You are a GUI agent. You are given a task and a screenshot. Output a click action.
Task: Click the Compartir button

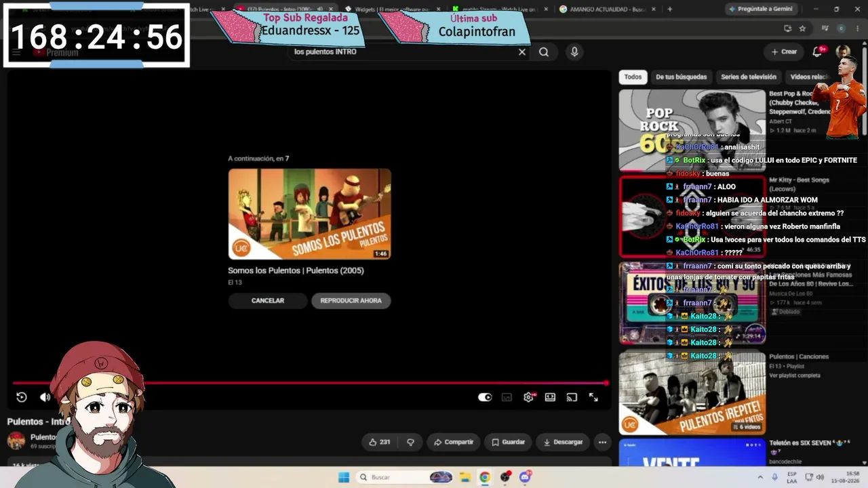tap(454, 442)
